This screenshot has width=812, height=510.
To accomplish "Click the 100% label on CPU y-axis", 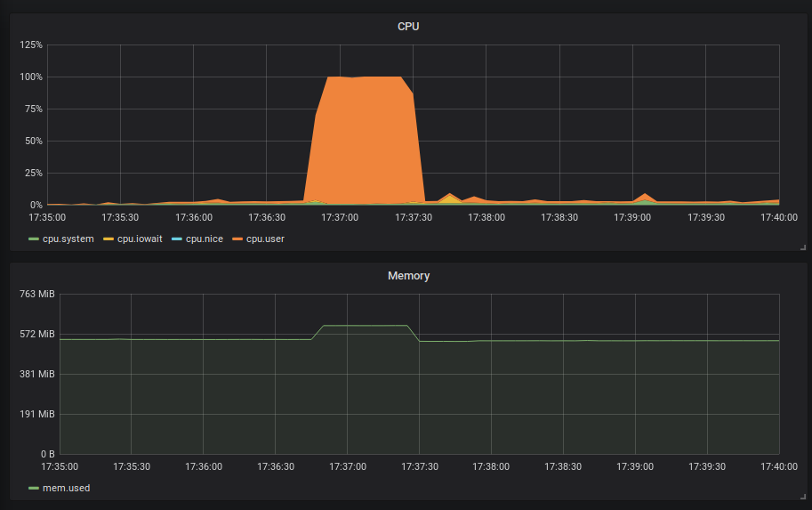I will point(31,77).
